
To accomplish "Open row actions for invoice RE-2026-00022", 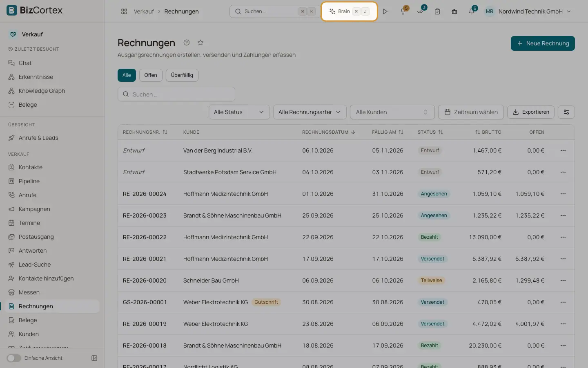I will click(563, 237).
